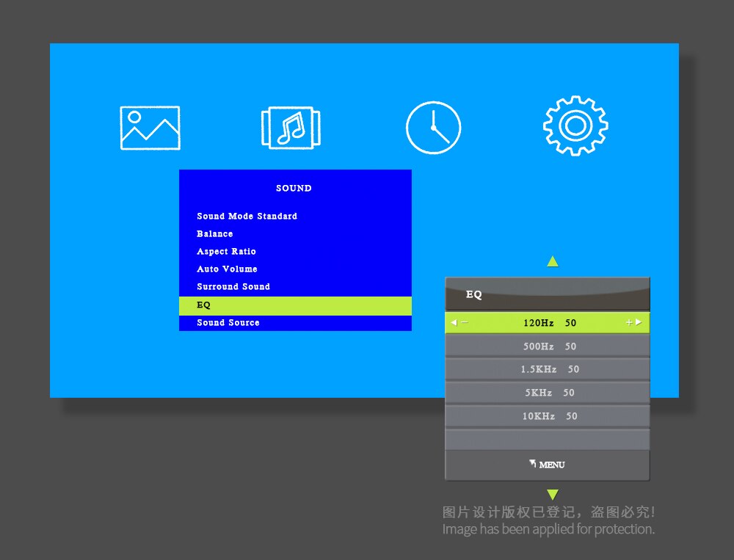Image resolution: width=734 pixels, height=560 pixels.
Task: Choose Aspect Ratio in Sound menu
Action: click(226, 252)
